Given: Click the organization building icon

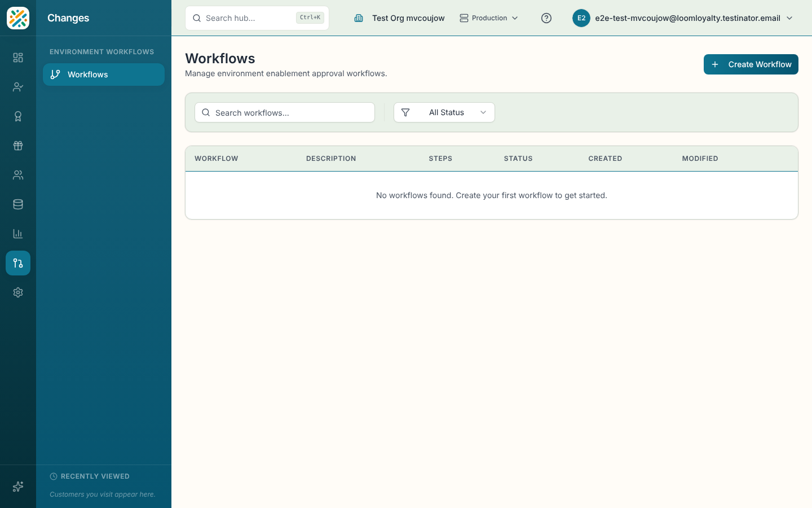Looking at the screenshot, I should click(x=359, y=18).
